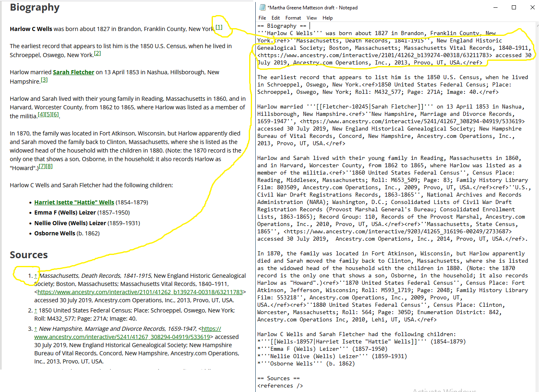Open the Format menu in Notepad

[x=293, y=18]
